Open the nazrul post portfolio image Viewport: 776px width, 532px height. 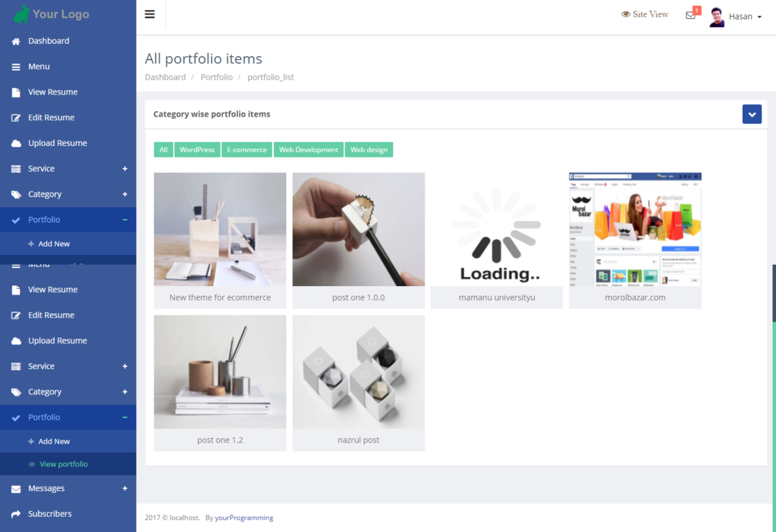coord(358,372)
